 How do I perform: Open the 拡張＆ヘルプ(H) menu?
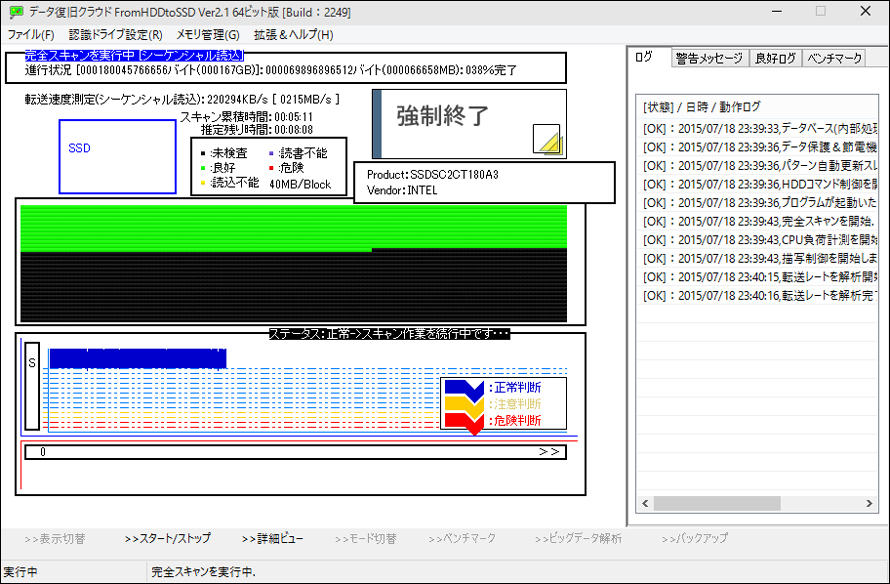tap(293, 35)
